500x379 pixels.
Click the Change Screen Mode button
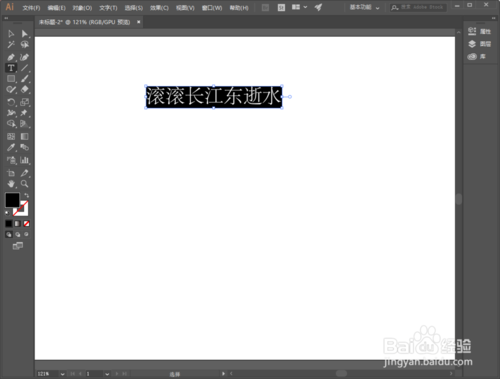pyautogui.click(x=18, y=246)
